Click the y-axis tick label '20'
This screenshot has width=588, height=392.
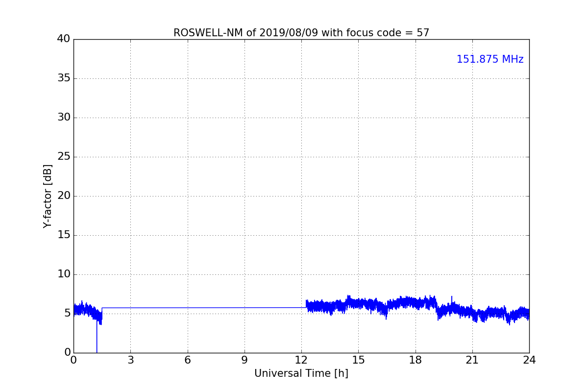point(64,196)
